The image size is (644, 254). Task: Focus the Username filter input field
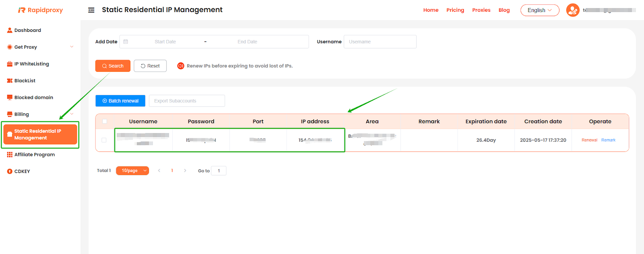[x=380, y=42]
